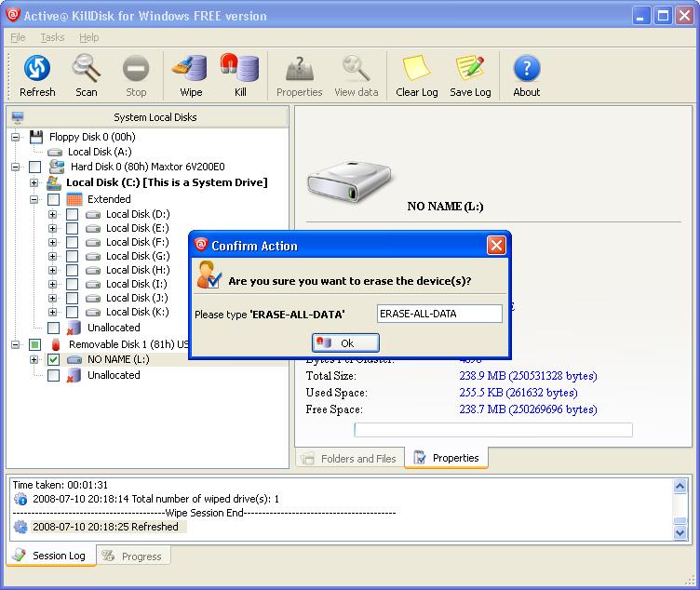
Task: Switch to the Folders and Files tab
Action: pos(350,459)
